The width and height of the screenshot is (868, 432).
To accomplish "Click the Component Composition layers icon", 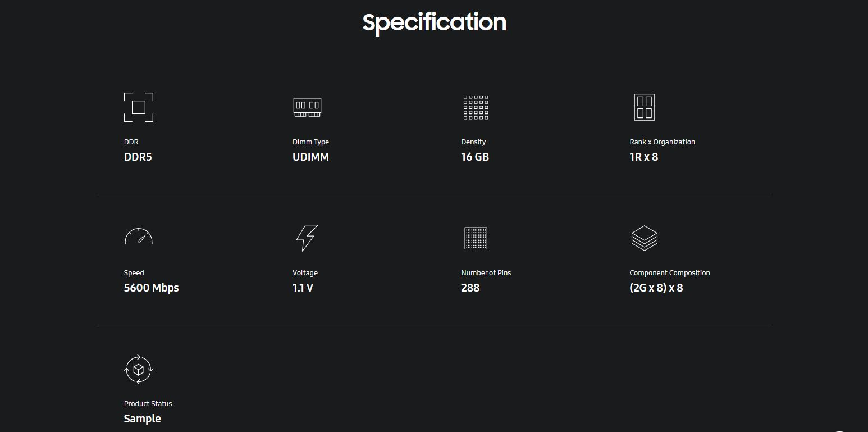I will click(644, 238).
